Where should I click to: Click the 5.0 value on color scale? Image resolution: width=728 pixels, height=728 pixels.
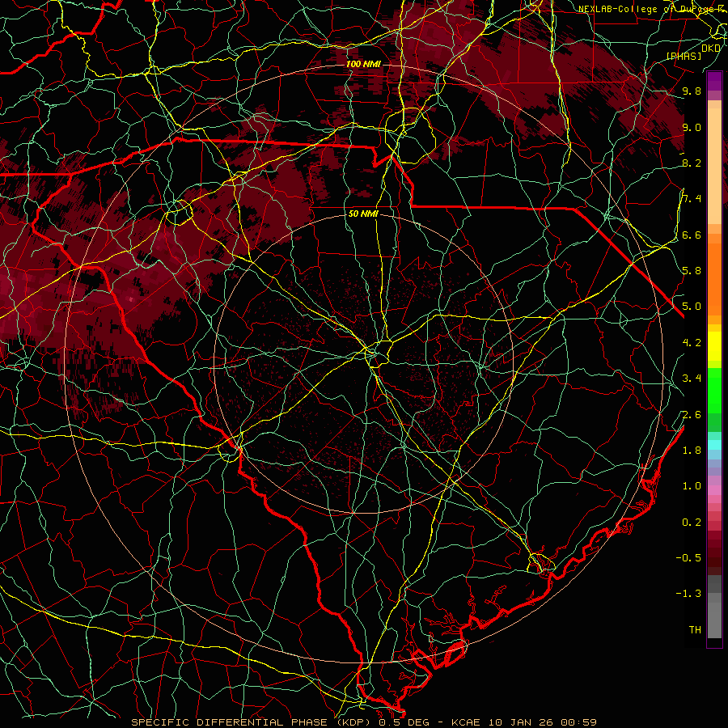coord(692,307)
